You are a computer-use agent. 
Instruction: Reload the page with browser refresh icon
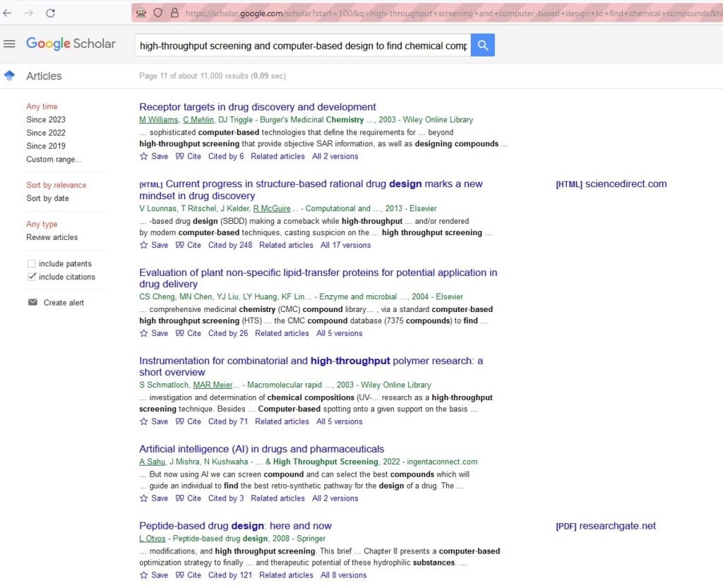pyautogui.click(x=50, y=13)
